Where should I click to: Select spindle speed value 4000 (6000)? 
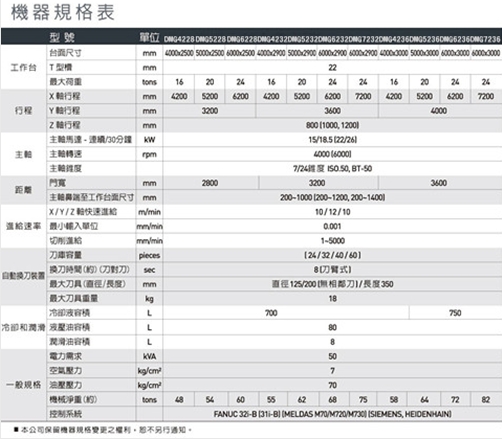pos(332,154)
